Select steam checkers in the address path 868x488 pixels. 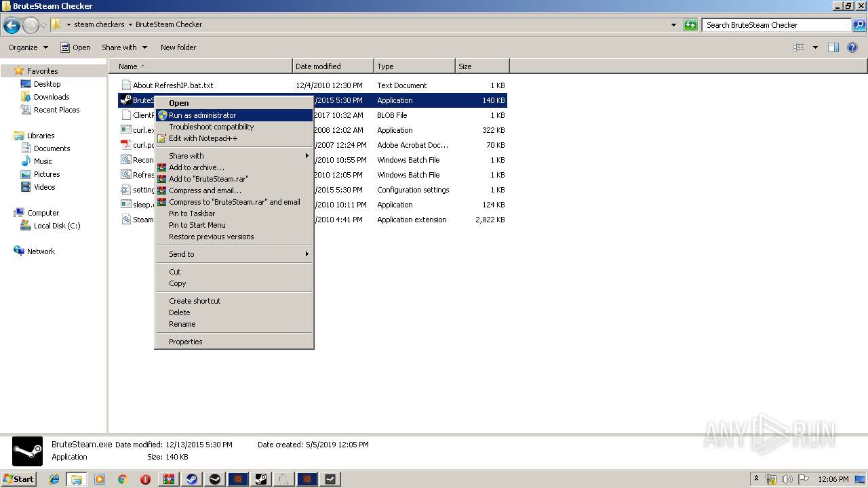pyautogui.click(x=99, y=24)
